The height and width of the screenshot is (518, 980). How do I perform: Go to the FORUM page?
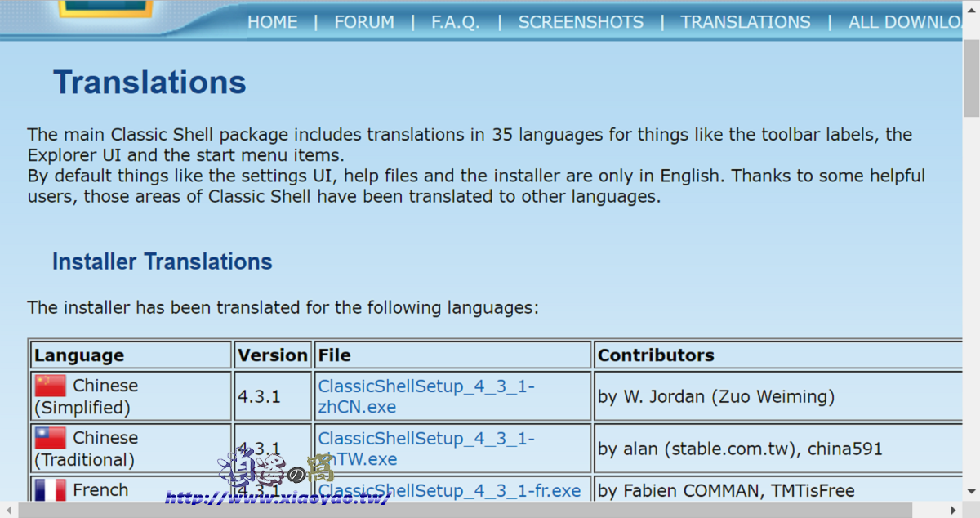tap(364, 22)
